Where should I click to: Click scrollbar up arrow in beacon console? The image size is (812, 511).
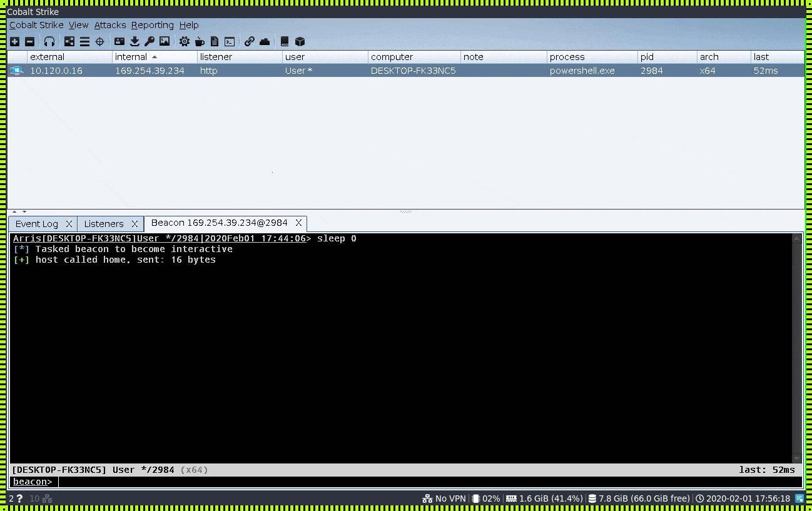pyautogui.click(x=797, y=238)
